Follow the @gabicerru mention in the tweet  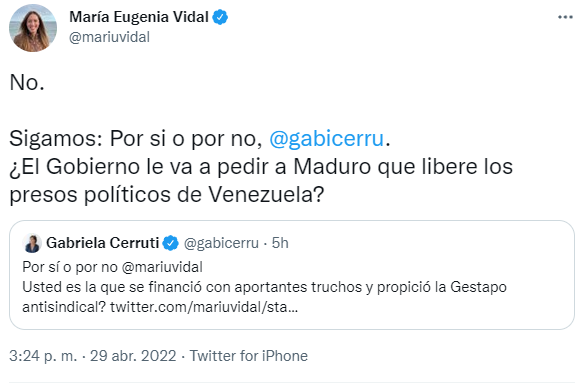326,139
